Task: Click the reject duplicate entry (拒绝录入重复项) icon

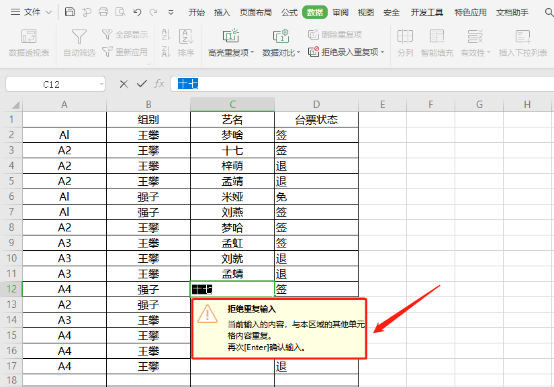Action: (313, 52)
